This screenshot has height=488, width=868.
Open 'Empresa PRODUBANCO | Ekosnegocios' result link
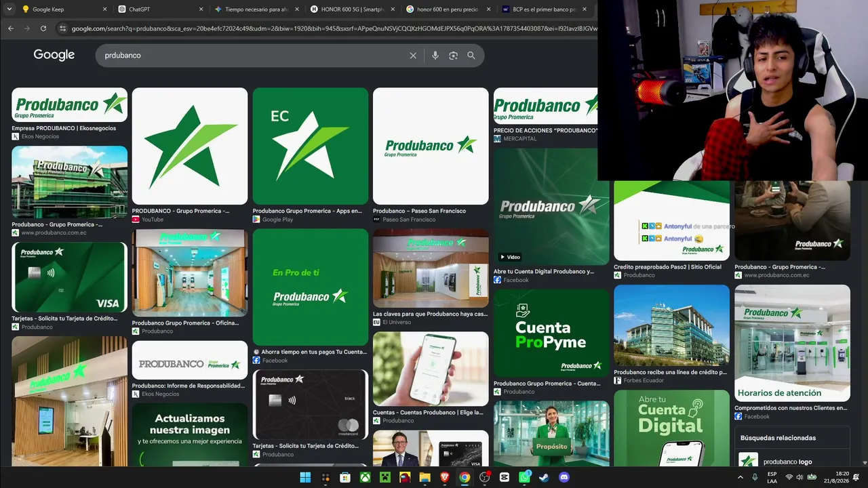(x=64, y=128)
